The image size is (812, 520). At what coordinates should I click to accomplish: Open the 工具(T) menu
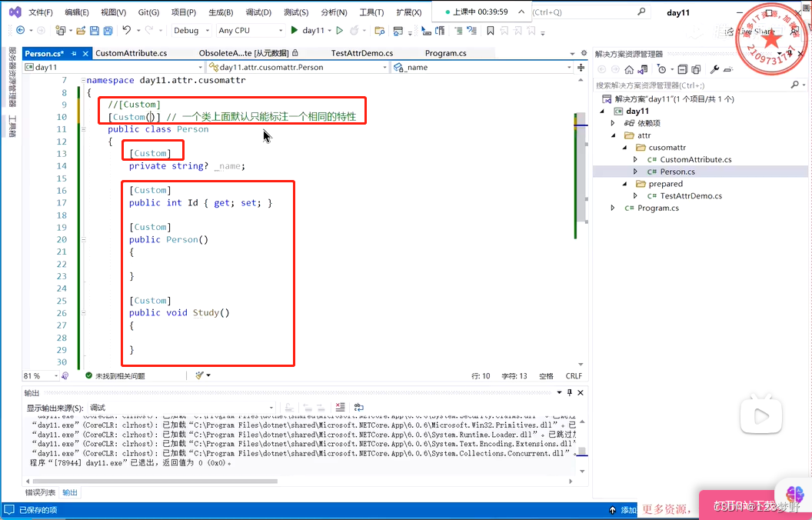click(371, 12)
